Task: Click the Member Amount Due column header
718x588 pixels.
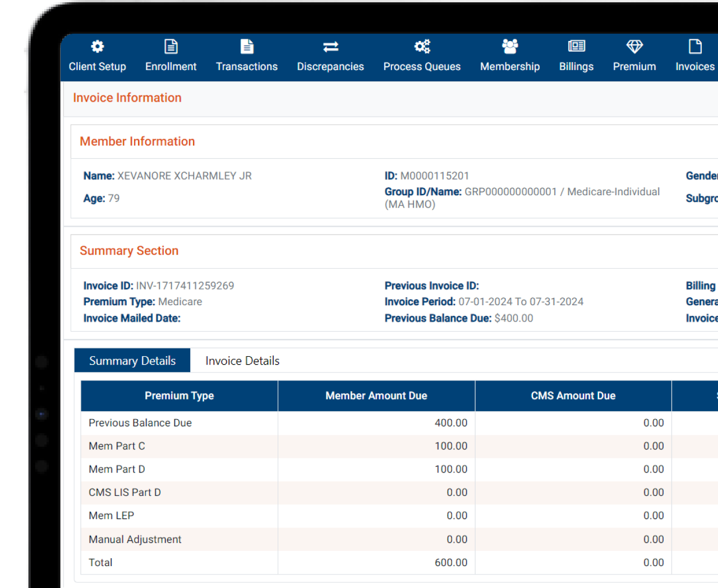Action: (x=376, y=396)
